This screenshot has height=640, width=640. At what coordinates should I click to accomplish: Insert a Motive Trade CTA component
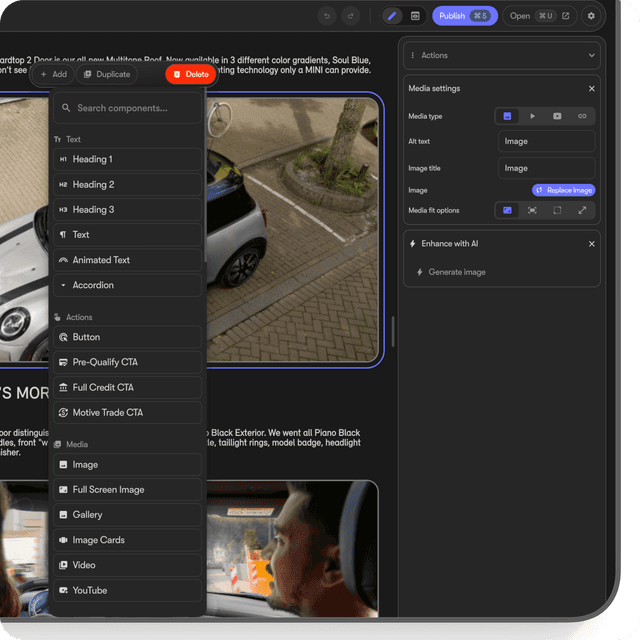(127, 413)
